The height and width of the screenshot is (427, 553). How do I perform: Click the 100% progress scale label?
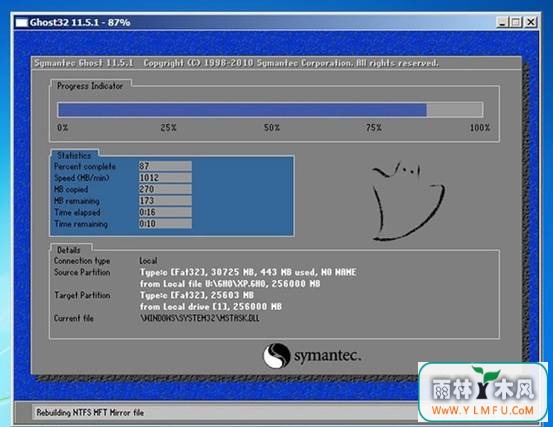[480, 128]
